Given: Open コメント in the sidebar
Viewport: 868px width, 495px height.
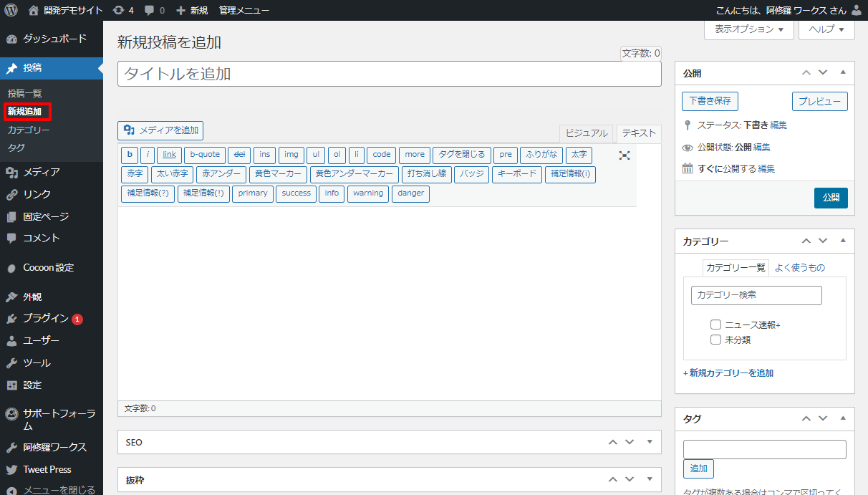Looking at the screenshot, I should pyautogui.click(x=52, y=238).
